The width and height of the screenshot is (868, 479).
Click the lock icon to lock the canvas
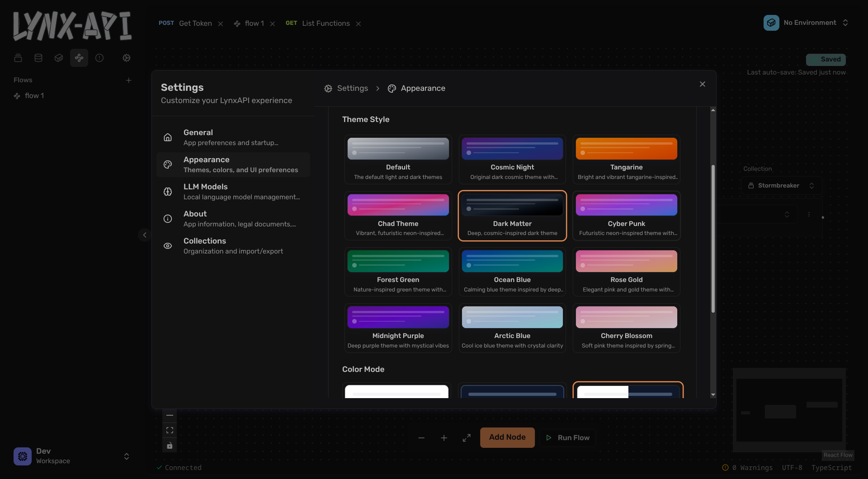point(170,445)
